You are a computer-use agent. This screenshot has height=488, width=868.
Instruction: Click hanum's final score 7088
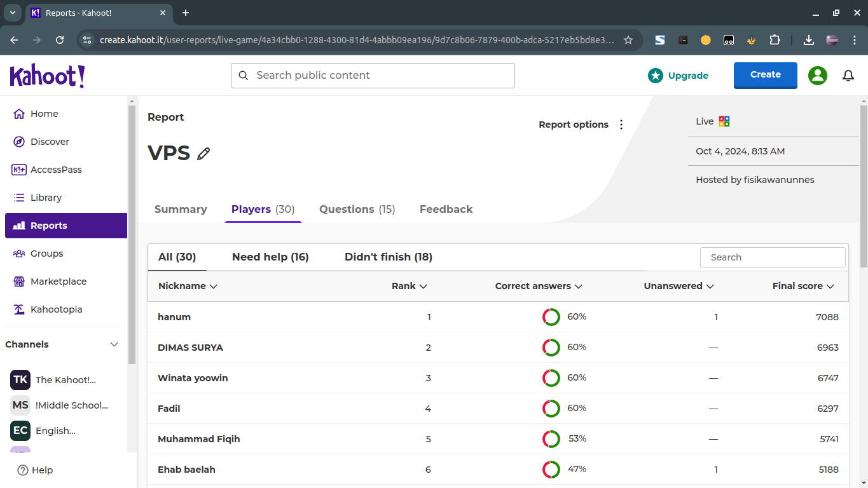click(x=827, y=317)
